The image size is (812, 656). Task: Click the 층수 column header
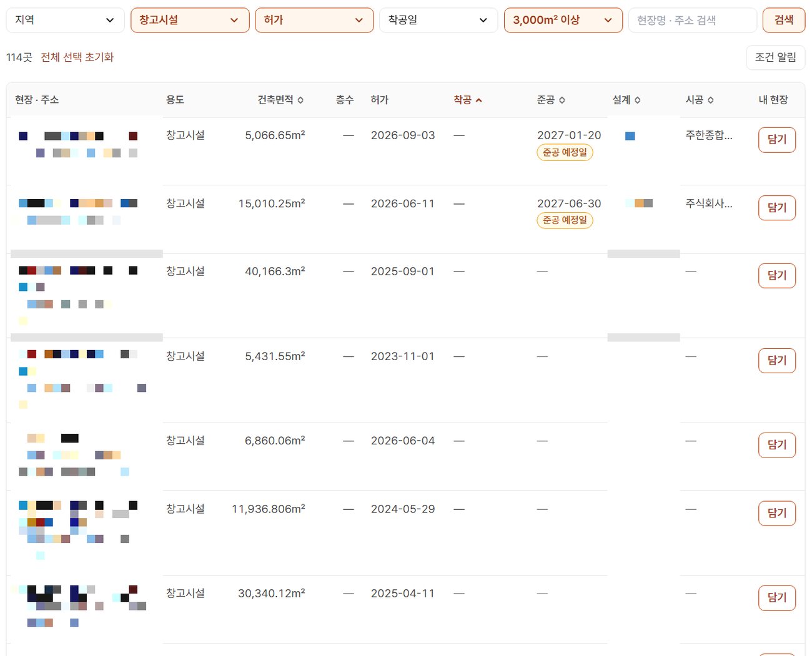coord(345,100)
